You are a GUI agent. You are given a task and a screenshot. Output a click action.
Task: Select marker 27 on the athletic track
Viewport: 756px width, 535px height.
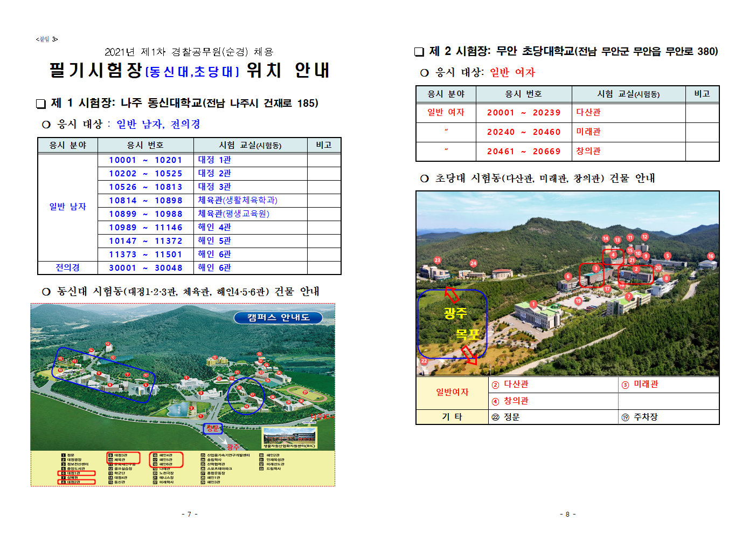305,393
